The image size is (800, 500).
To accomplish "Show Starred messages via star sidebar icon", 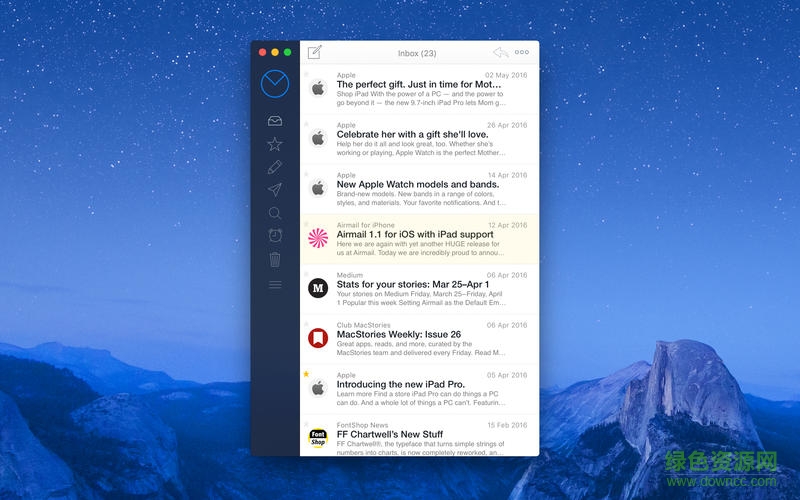I will coord(275,144).
